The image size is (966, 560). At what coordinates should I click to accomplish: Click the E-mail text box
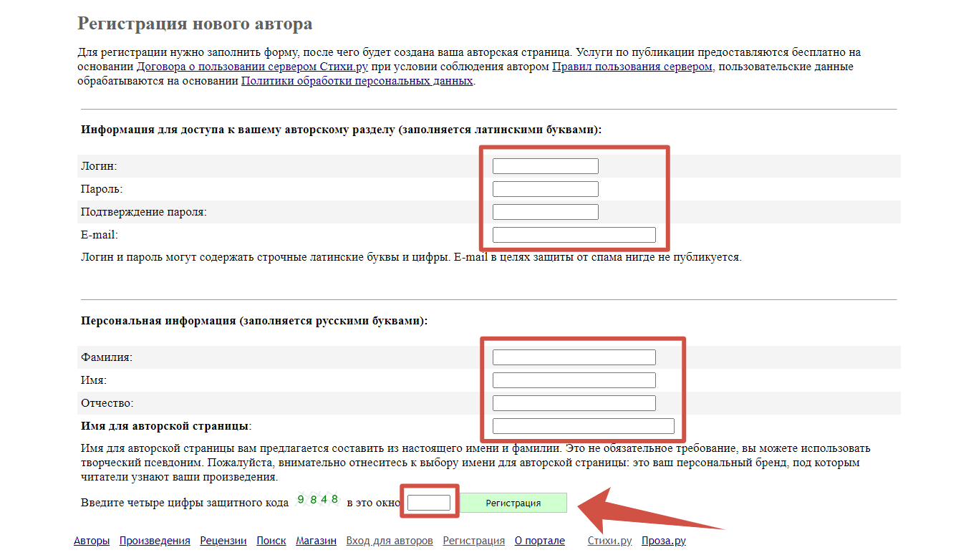574,235
